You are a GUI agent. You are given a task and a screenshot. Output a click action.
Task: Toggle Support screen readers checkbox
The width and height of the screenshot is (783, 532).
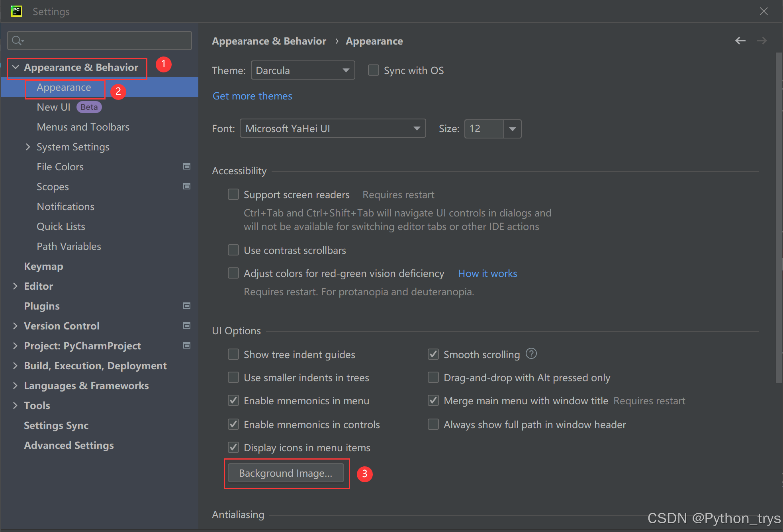pos(233,194)
